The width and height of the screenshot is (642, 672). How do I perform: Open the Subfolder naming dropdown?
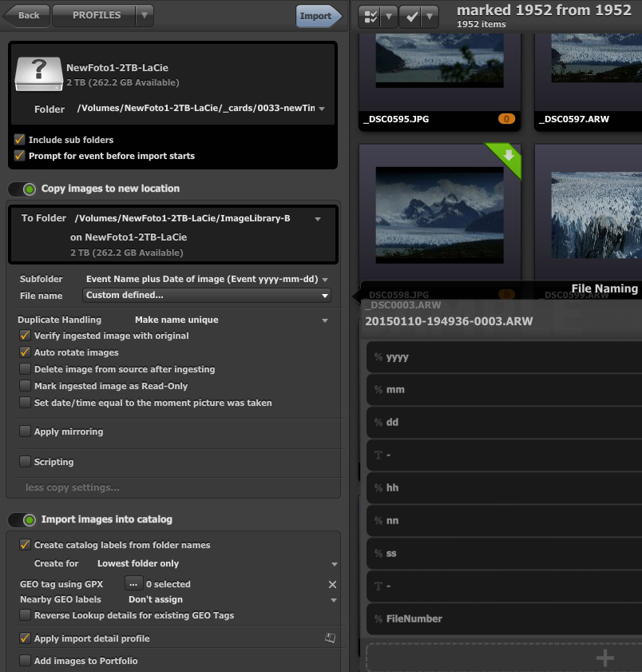click(325, 280)
